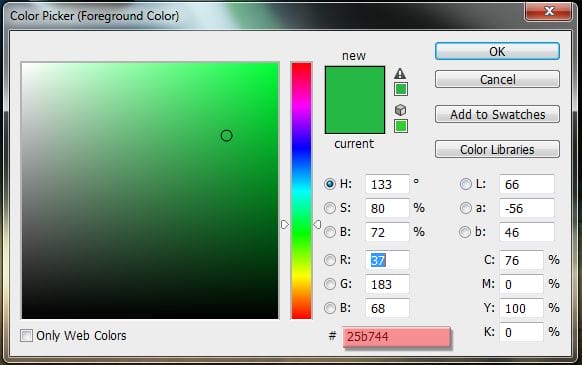The height and width of the screenshot is (365, 582).
Task: Click the 'new' label above preview
Action: click(x=354, y=56)
